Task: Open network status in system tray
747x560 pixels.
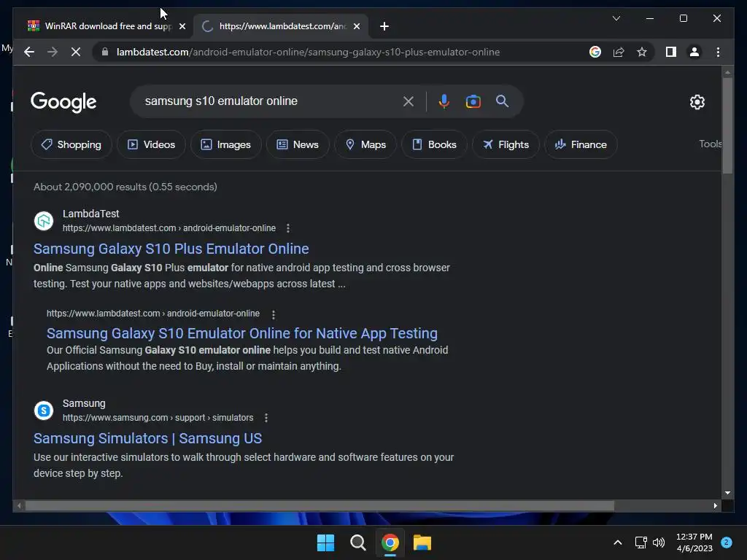Action: [x=640, y=542]
